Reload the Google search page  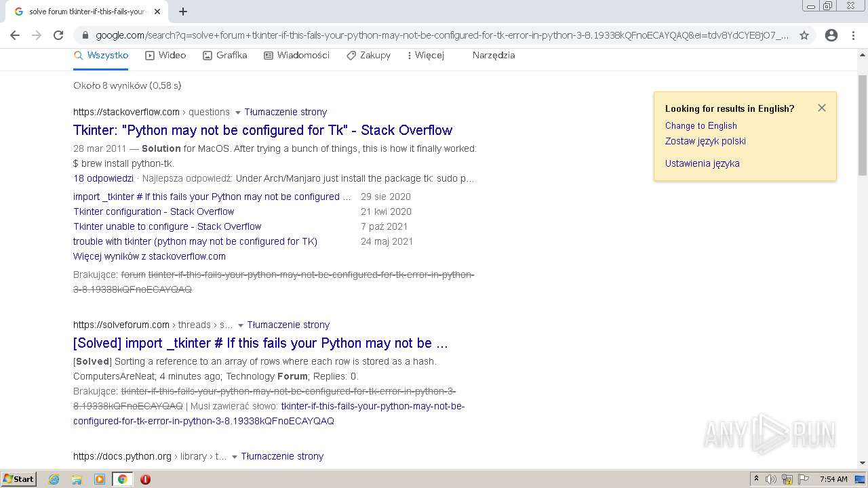[x=58, y=35]
